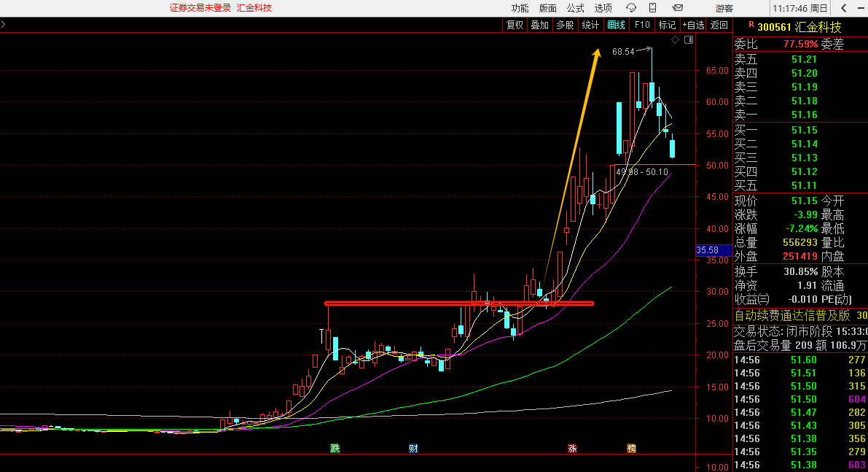Toggle the side panel layout icon
This screenshot has height=472, width=868.
(689, 40)
